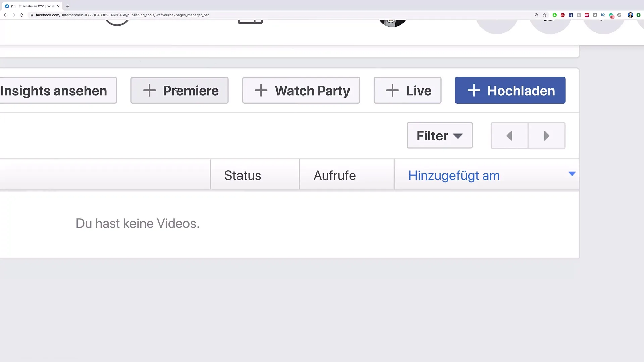Click the sort arrow beside Hinzugefügt am

point(572,174)
